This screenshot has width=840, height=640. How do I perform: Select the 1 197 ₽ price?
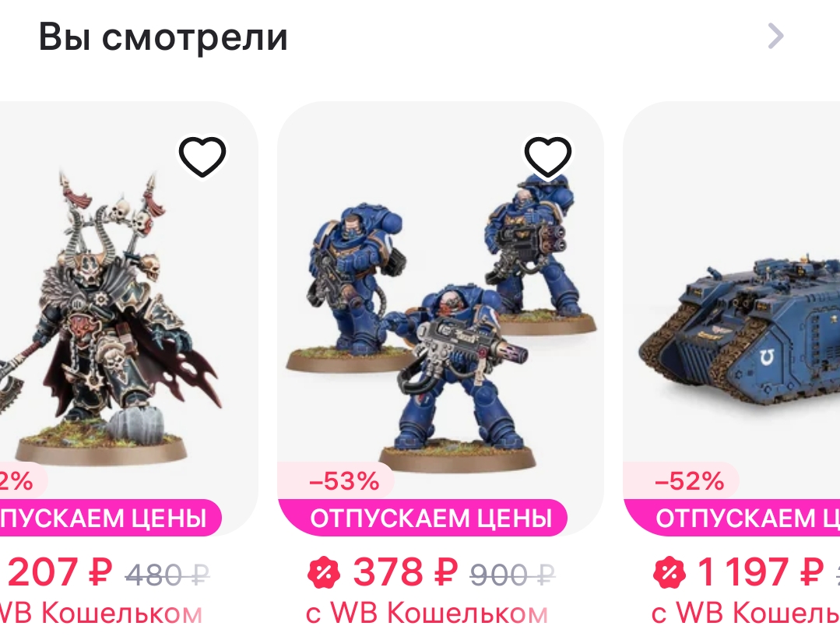tap(760, 572)
